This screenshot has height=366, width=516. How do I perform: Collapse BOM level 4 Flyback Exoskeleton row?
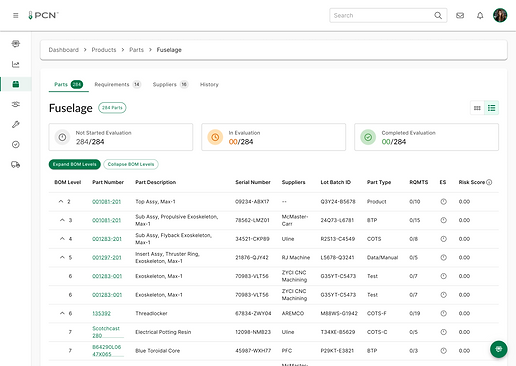(62, 239)
